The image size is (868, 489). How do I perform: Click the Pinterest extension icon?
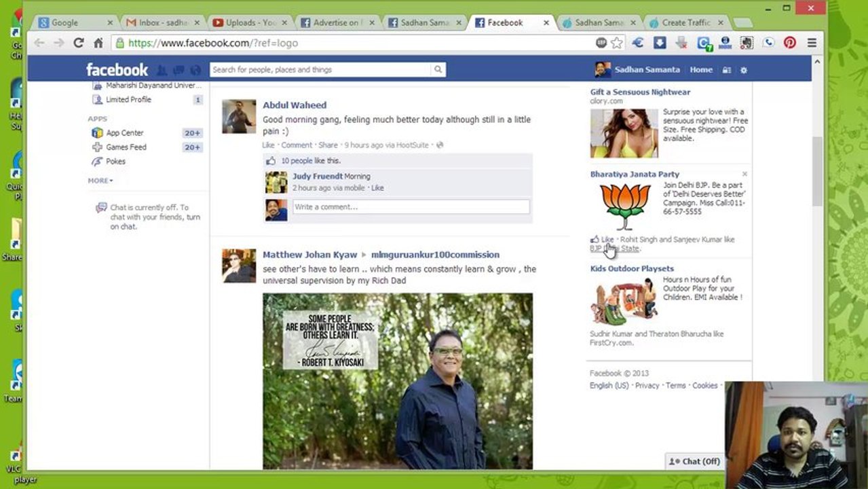pos(790,43)
